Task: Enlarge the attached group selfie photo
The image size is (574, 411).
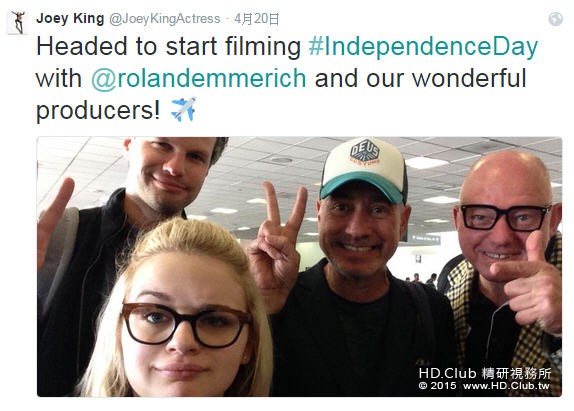Action: pos(299,266)
